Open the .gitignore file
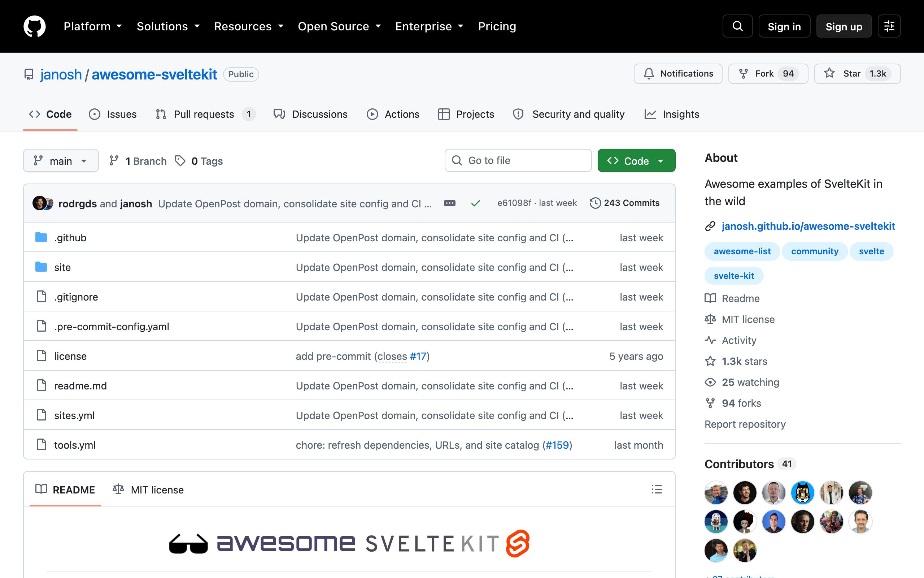The height and width of the screenshot is (578, 924). tap(76, 297)
